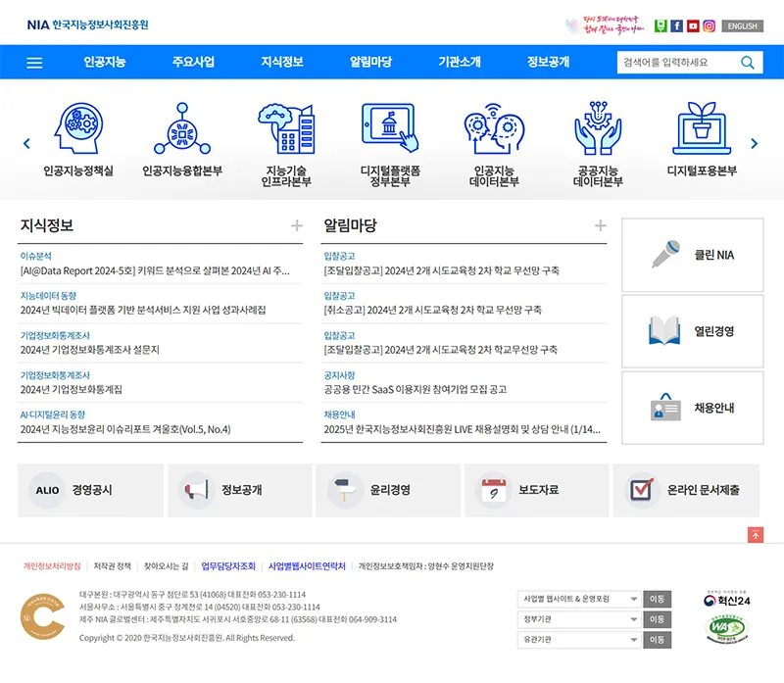The width and height of the screenshot is (784, 683).
Task: Click the NIA 한국지능정보사회진흥원 logo
Action: click(87, 25)
